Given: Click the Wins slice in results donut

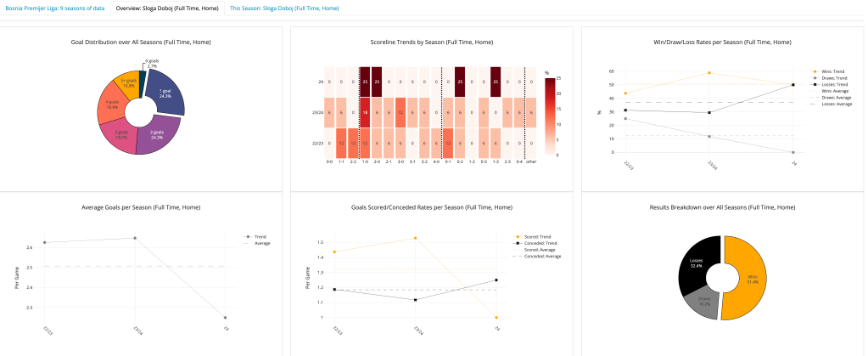Looking at the screenshot, I should coord(747,276).
